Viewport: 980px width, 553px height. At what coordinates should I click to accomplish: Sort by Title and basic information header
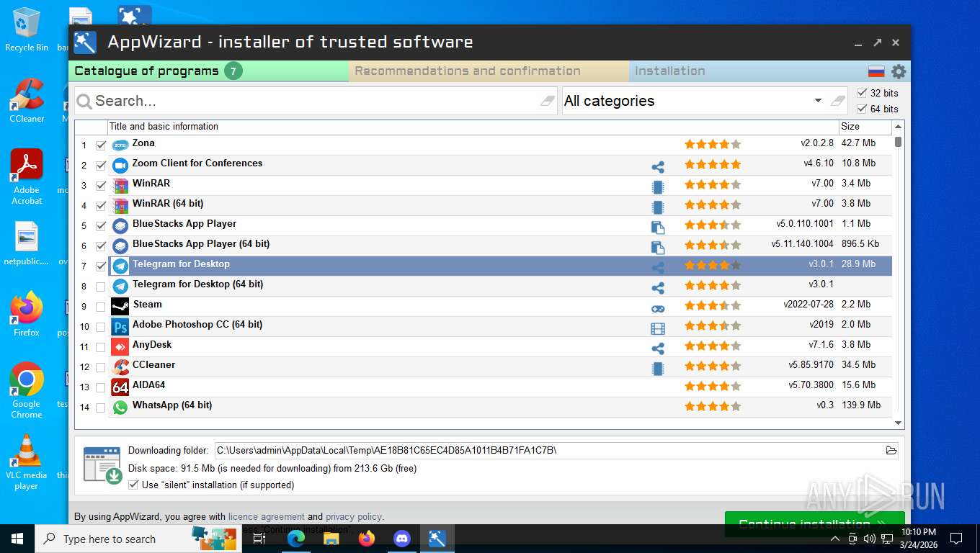(x=473, y=127)
